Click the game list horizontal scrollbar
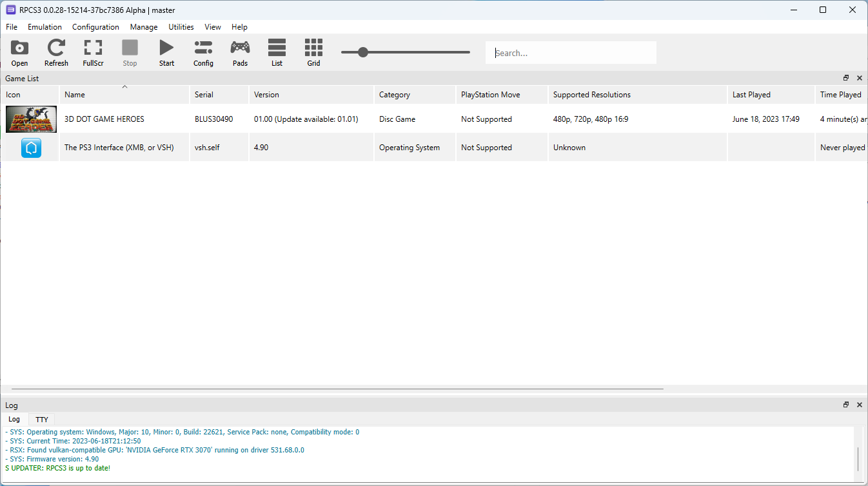This screenshot has width=868, height=486. [337, 389]
